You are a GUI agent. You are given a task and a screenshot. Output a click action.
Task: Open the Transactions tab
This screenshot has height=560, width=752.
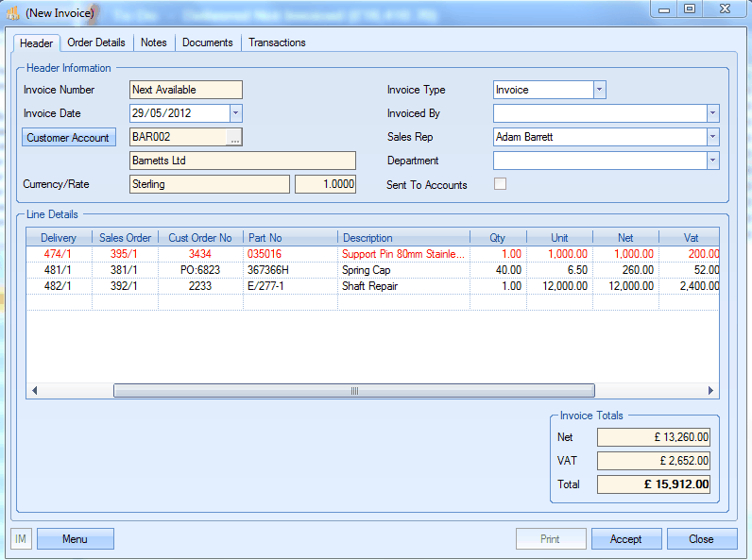click(277, 42)
